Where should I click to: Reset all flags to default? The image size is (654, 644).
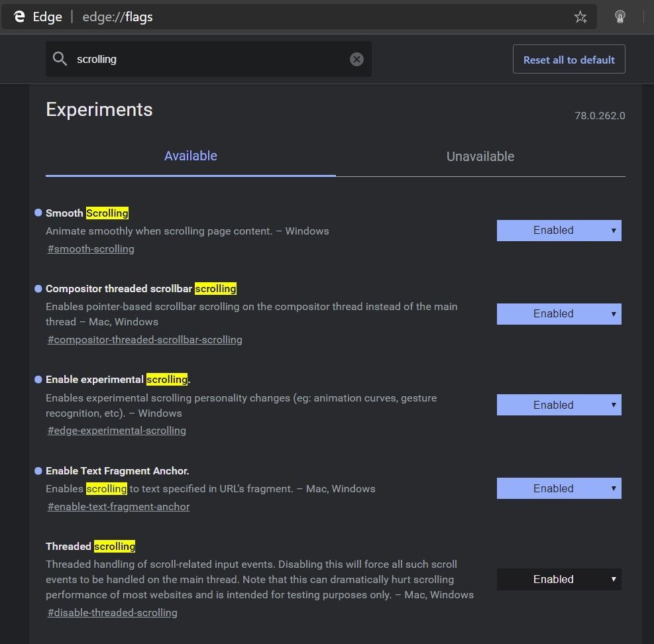pyautogui.click(x=569, y=59)
